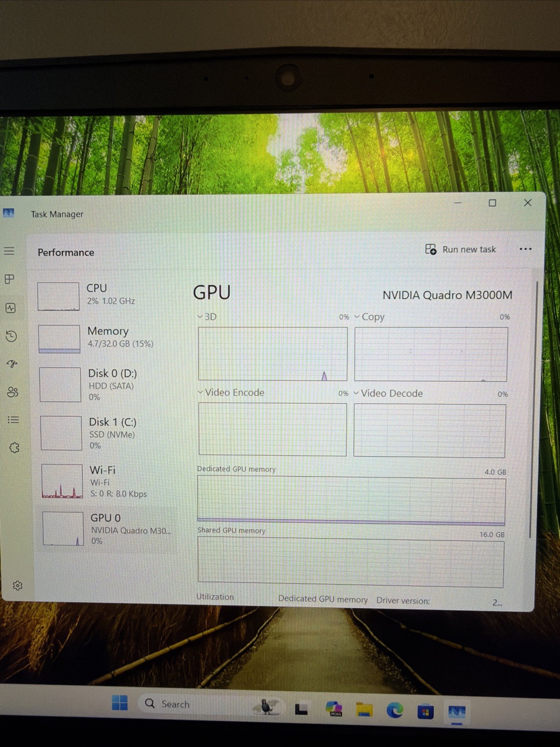Expand the Video Decode engine dropdown
This screenshot has height=747, width=560.
pyautogui.click(x=388, y=393)
